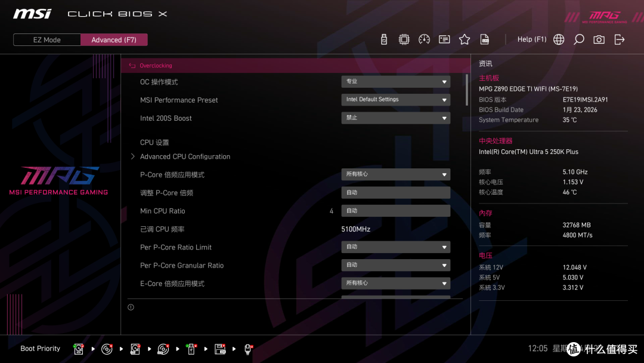644x363 pixels.
Task: Click the Intel Core Ultra 5 250K Plus text
Action: (528, 152)
